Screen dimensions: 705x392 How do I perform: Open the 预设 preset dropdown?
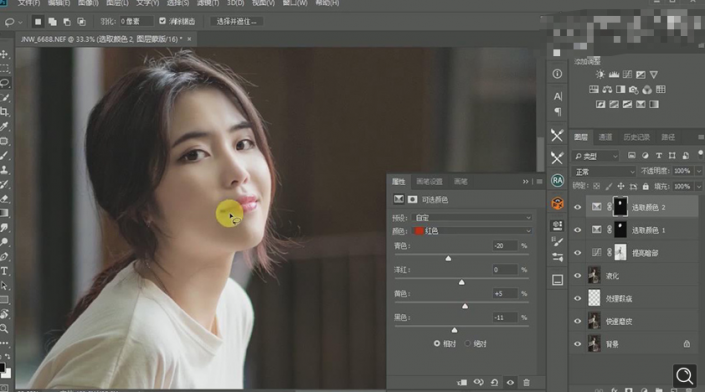[472, 218]
